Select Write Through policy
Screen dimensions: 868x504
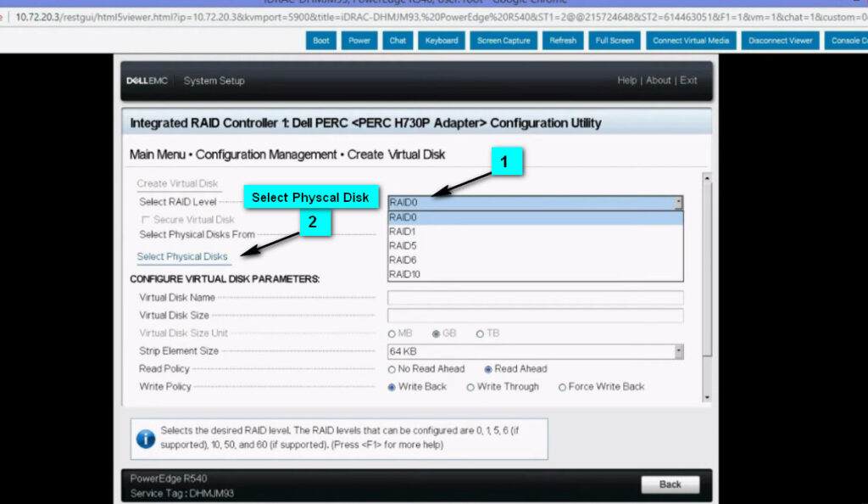click(x=470, y=387)
